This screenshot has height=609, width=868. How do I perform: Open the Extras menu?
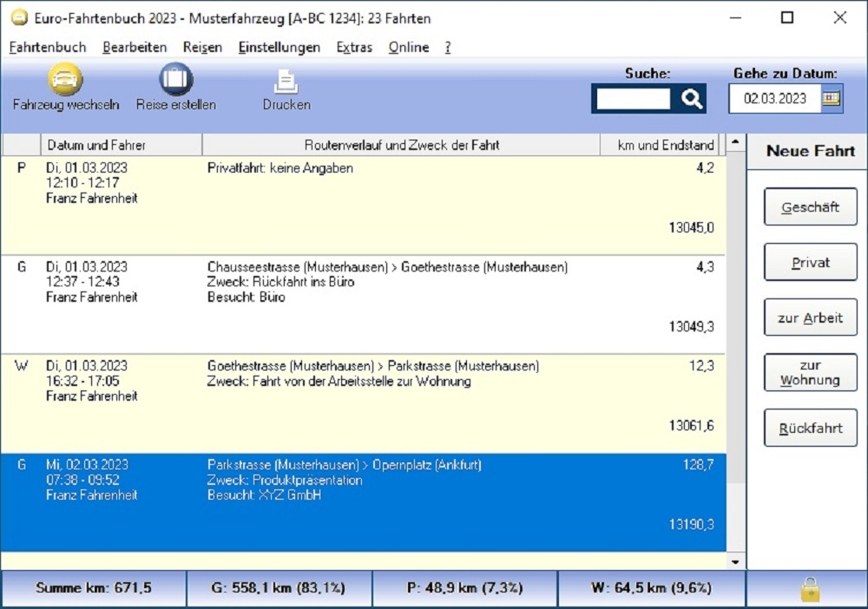[x=354, y=48]
